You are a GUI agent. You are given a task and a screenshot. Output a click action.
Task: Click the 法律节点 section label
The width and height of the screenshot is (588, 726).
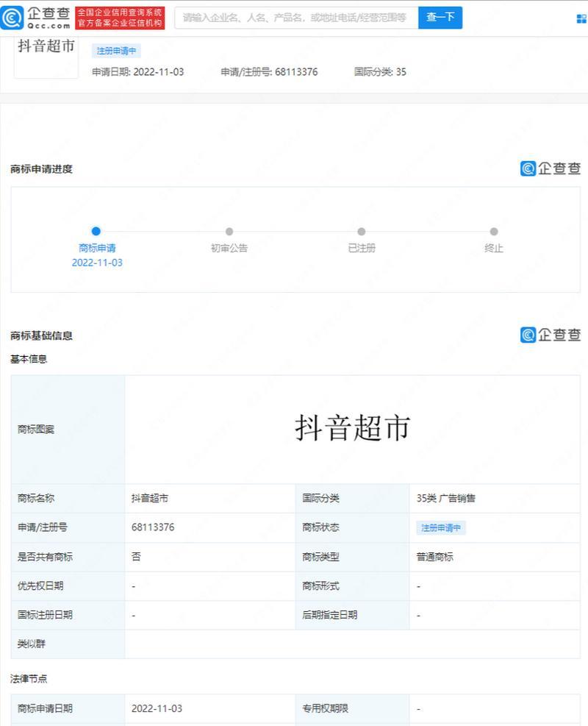pyautogui.click(x=29, y=679)
